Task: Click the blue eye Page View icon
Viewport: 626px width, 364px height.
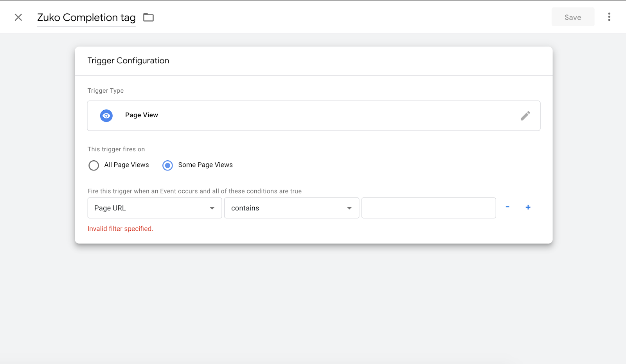Action: pos(106,116)
